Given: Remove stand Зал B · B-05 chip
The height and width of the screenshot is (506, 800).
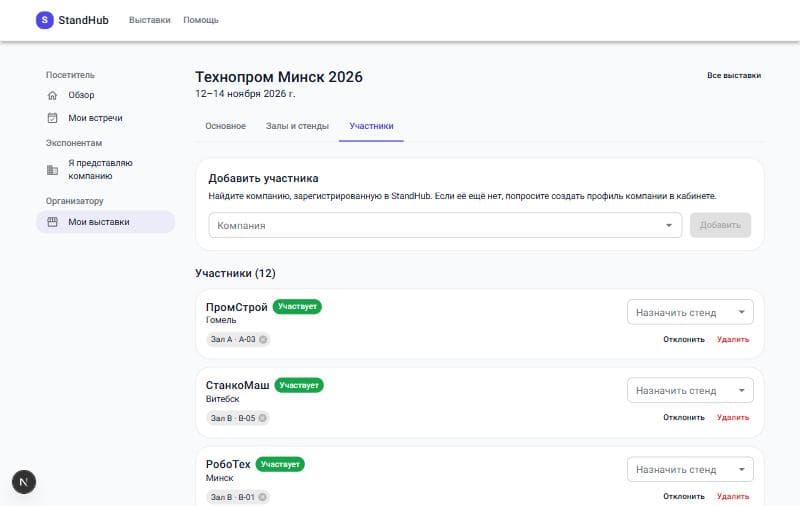Looking at the screenshot, I should tap(262, 418).
